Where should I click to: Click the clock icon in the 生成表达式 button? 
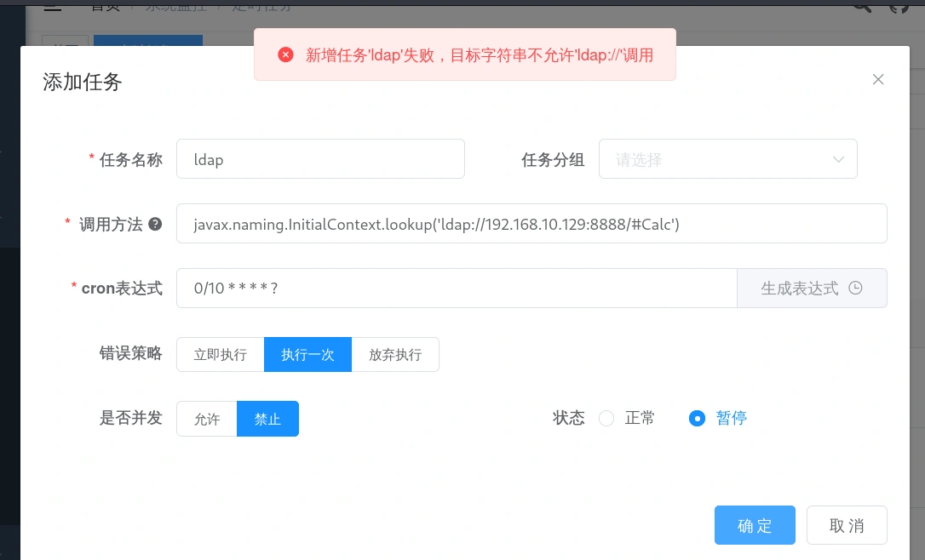(x=856, y=288)
